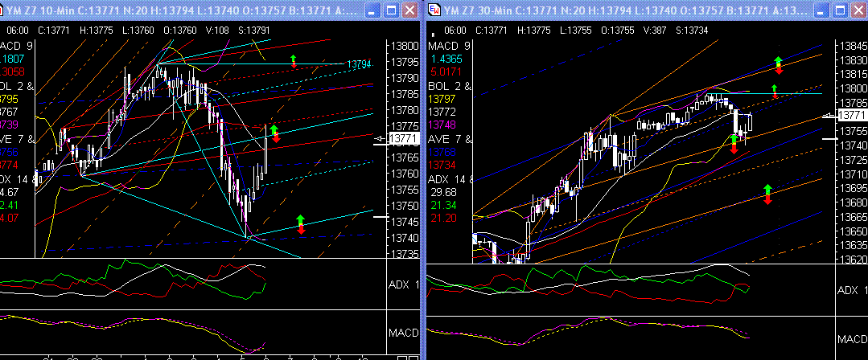Select the topmost arrow marker in 30-Min chart

[777, 65]
